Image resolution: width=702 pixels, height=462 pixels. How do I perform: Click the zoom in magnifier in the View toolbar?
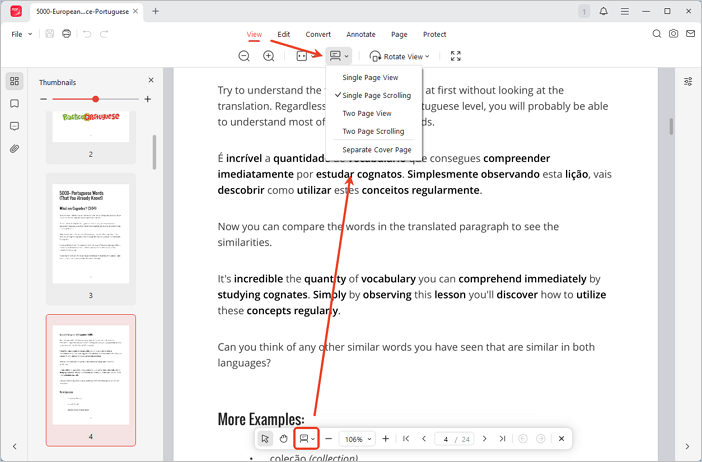(x=268, y=57)
